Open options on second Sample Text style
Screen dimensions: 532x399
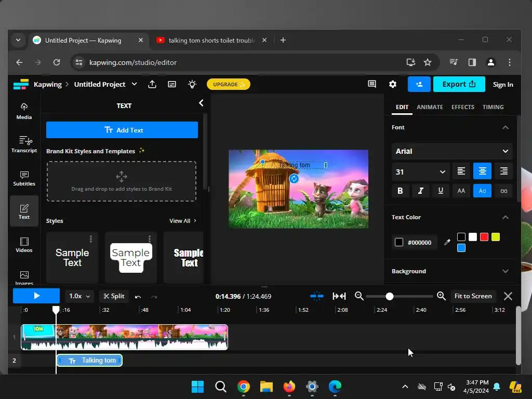(x=150, y=239)
